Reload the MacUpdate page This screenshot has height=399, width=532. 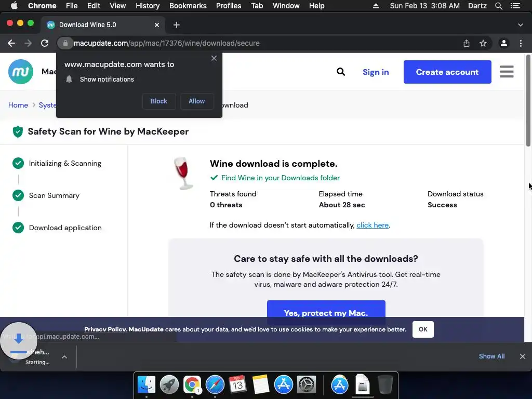[x=45, y=43]
